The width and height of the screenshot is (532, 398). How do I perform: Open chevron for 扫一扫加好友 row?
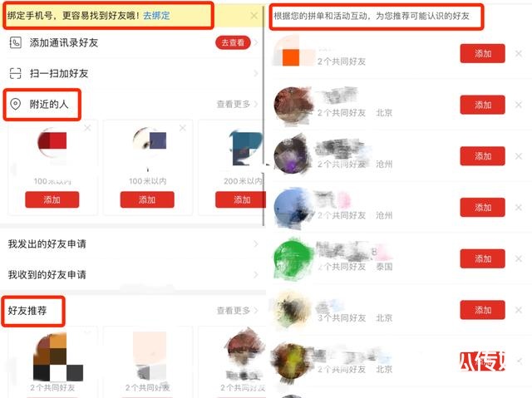255,73
